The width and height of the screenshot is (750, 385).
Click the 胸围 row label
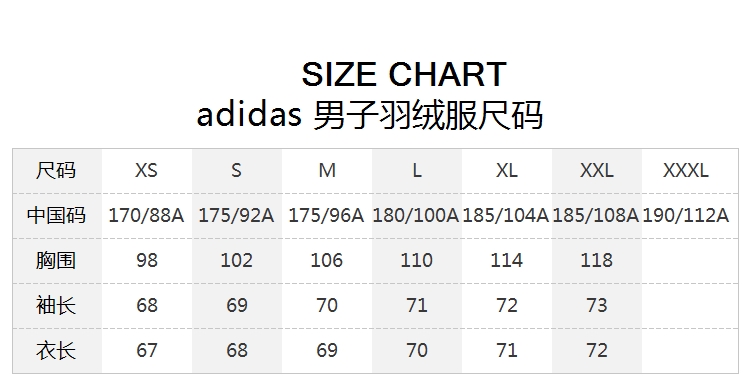click(56, 260)
